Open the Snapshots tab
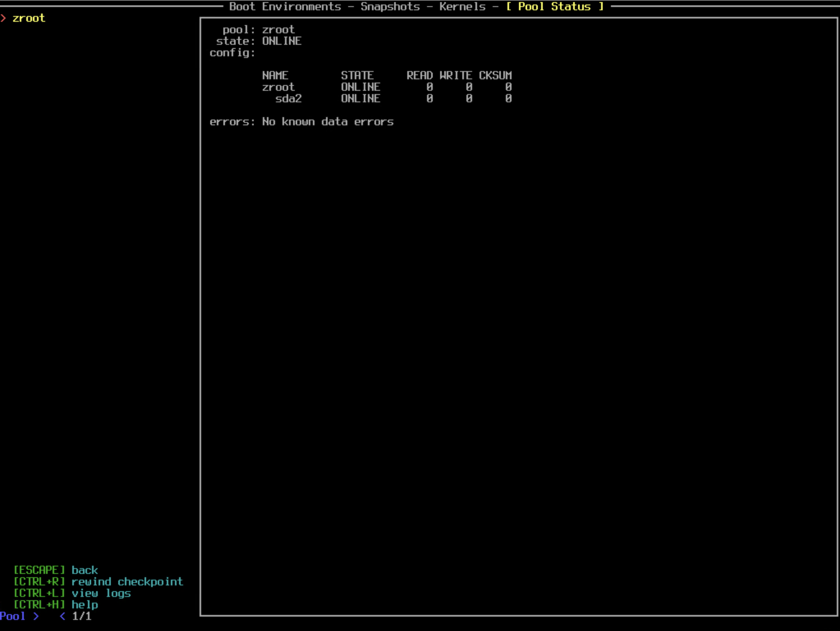 tap(390, 7)
